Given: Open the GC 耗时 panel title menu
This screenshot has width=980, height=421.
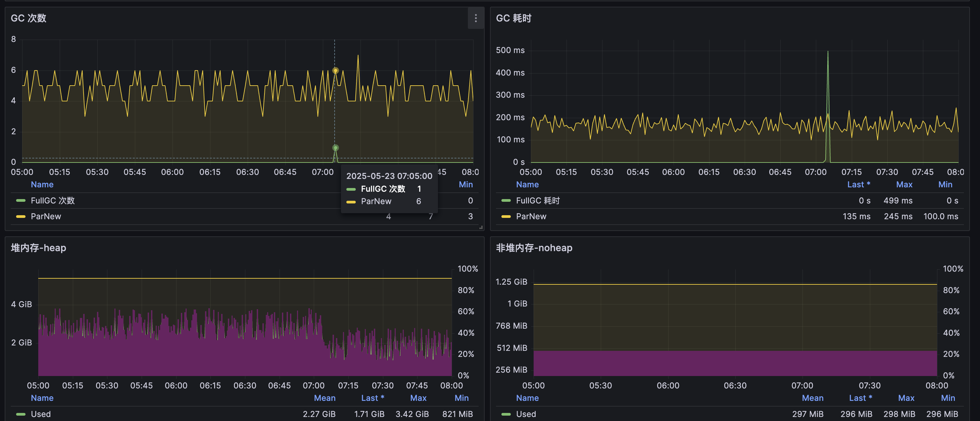Looking at the screenshot, I should point(513,18).
